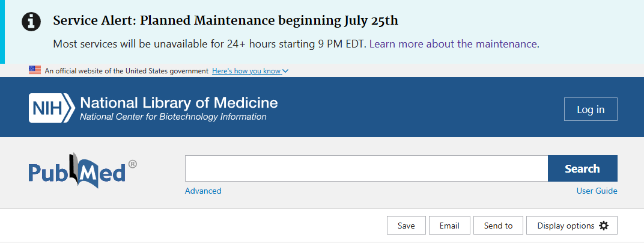Open the Advanced search link
This screenshot has height=246, width=644.
coord(203,191)
